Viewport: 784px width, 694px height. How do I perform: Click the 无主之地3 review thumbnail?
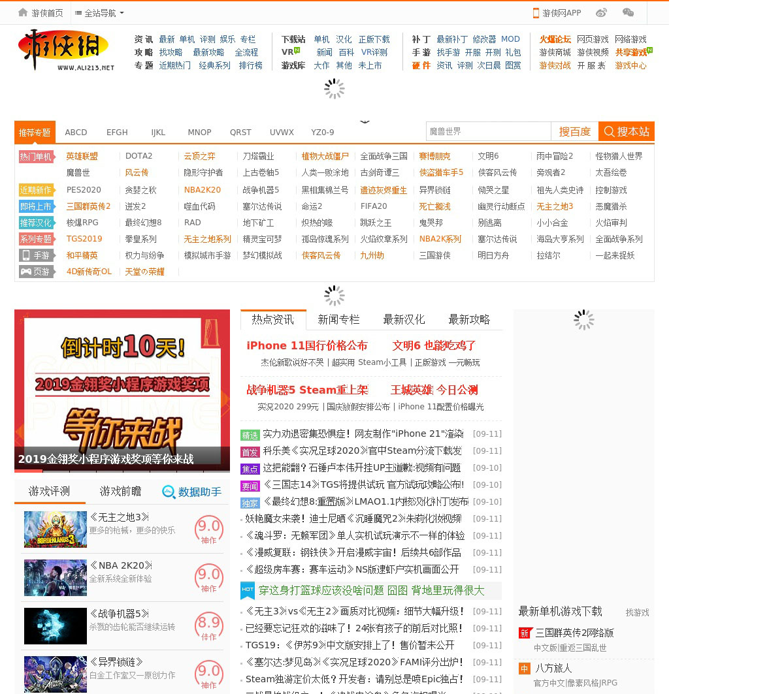pyautogui.click(x=56, y=529)
